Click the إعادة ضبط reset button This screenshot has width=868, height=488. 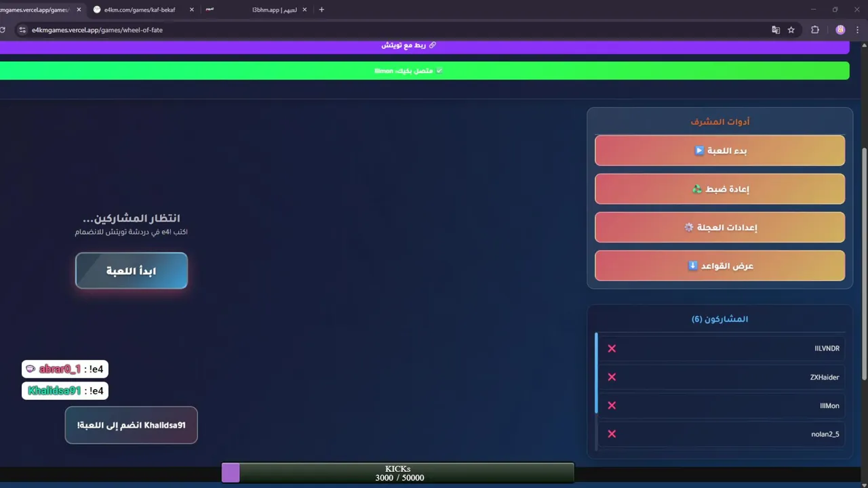pyautogui.click(x=720, y=189)
